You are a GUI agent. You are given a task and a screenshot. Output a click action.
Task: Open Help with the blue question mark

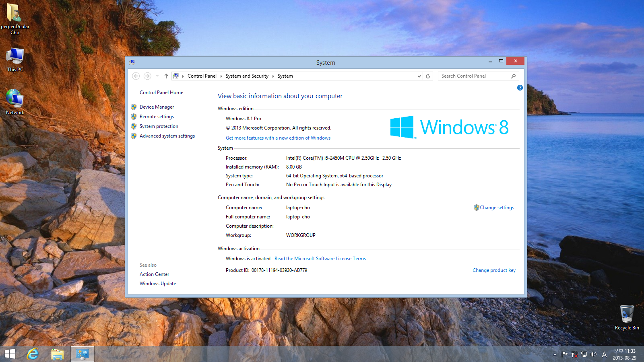[520, 88]
